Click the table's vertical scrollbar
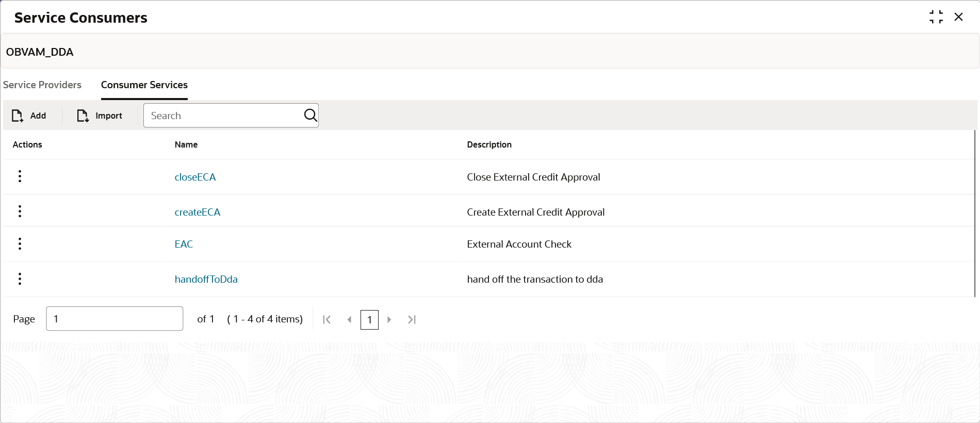980x423 pixels. point(975,214)
